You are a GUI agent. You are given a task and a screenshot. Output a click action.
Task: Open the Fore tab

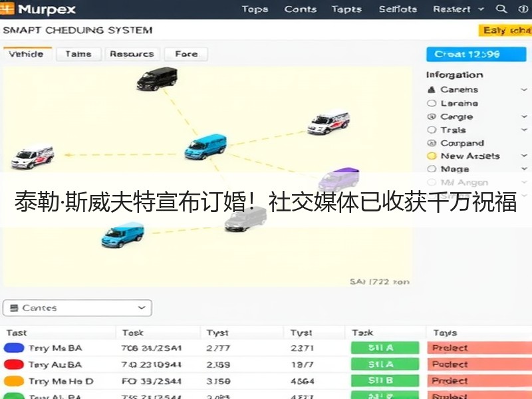click(186, 54)
